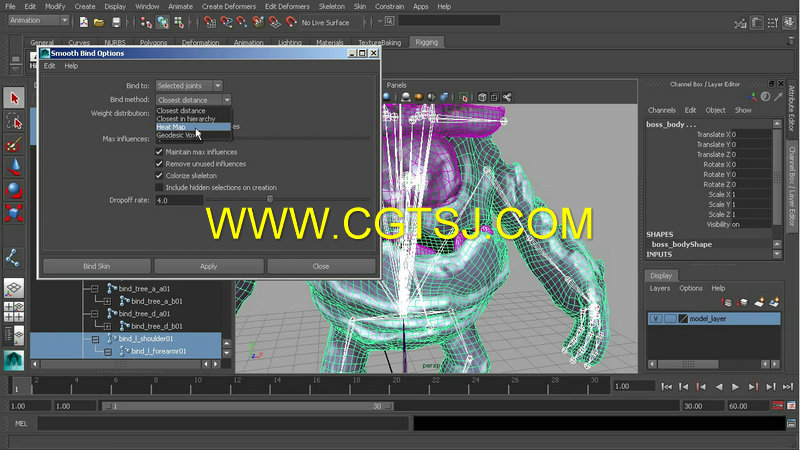Click viewport orange textured sphere icon
The image size is (800, 450).
pos(418,97)
